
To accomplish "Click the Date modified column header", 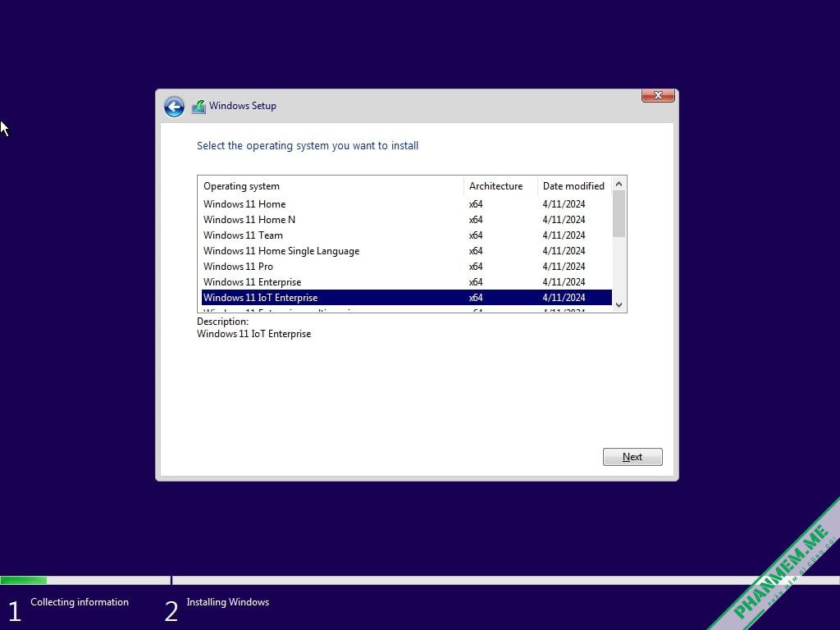I will (575, 186).
